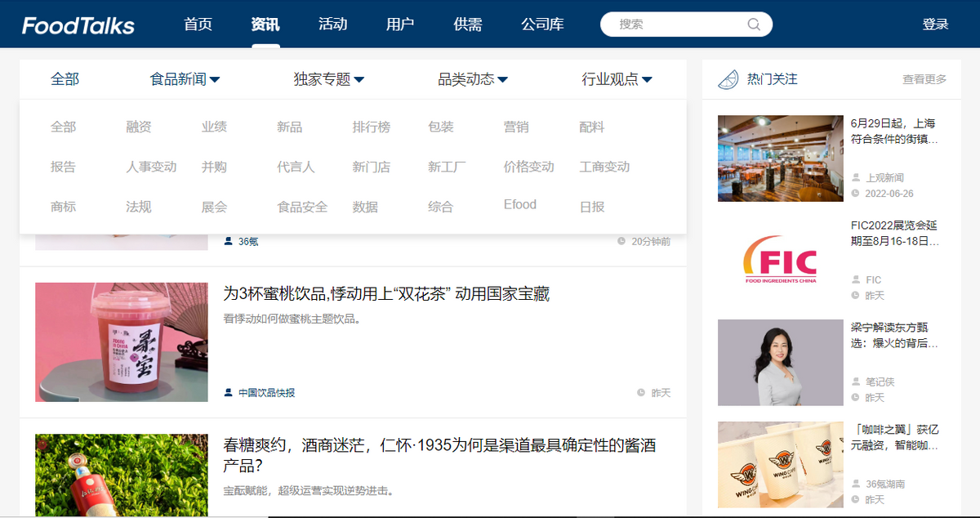Select the 融资 category filter

[x=138, y=127]
